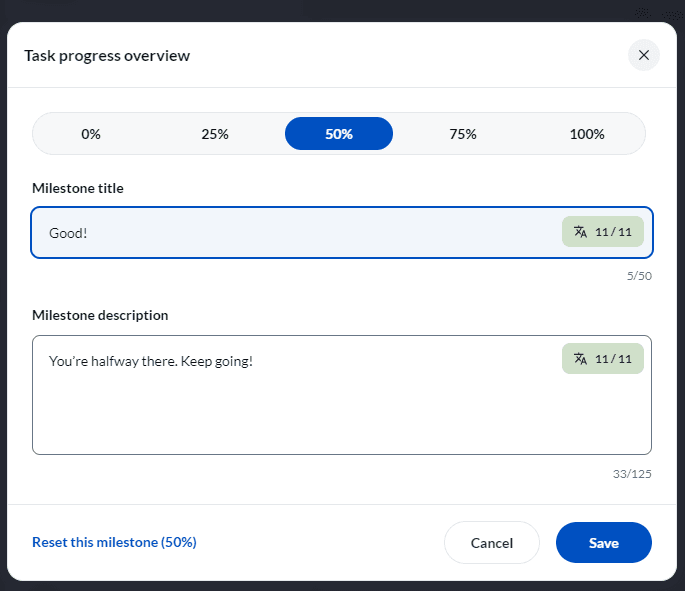The width and height of the screenshot is (685, 591).
Task: Click the Milestone description label
Action: pos(100,315)
